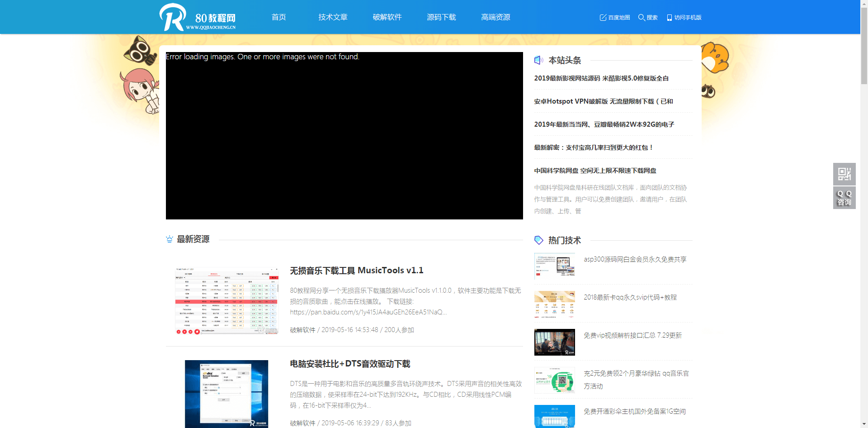
Task: Open the 无损音乐下载工具 MusicTools v1.1 article
Action: (356, 271)
